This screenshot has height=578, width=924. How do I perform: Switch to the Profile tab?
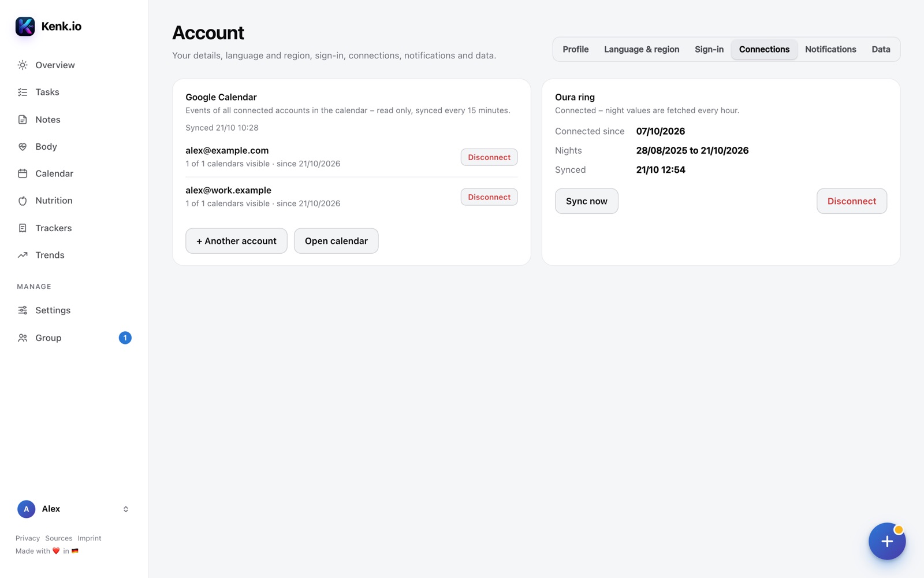point(576,50)
